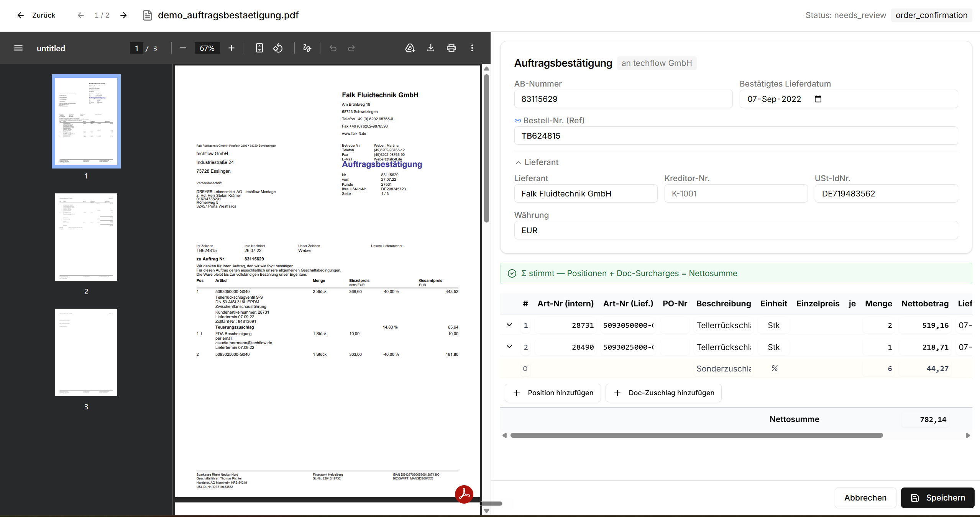980x517 pixels.
Task: Click the PDF page number field
Action: 136,48
